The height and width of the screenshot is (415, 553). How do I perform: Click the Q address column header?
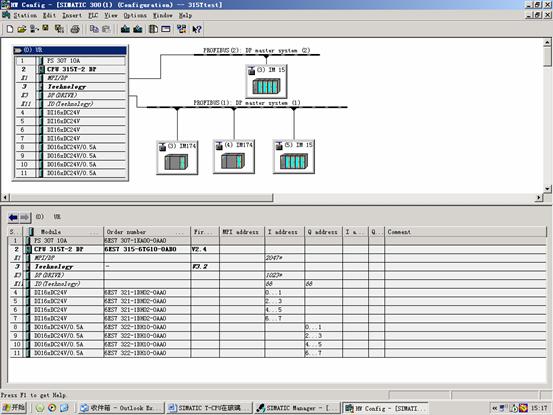click(323, 232)
